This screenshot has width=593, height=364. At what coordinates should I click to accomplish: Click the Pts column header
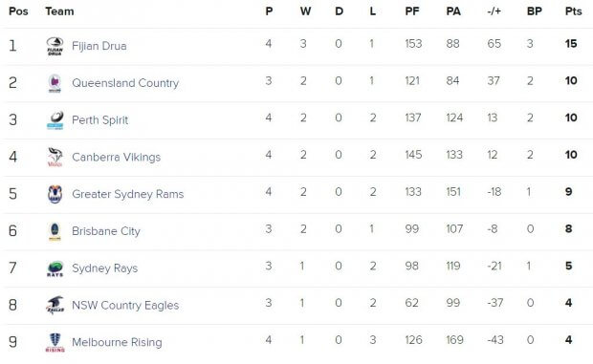pyautogui.click(x=573, y=11)
